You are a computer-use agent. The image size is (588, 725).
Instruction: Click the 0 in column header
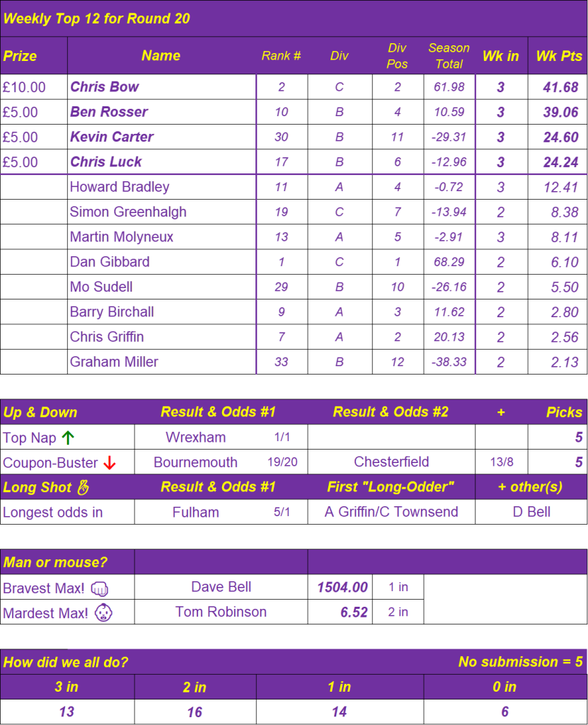click(x=505, y=687)
